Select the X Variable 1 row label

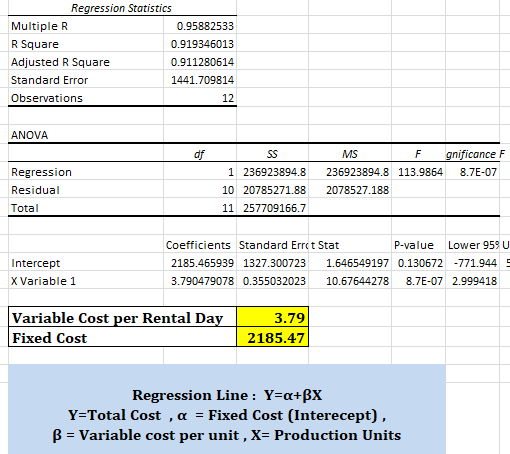point(86,281)
